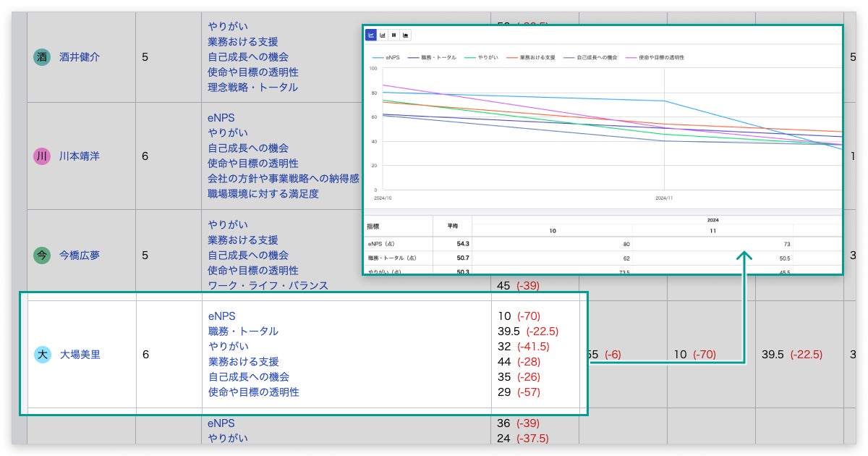Viewport: 868px width, 456px height.
Task: Click the 44 (-28) score value
Action: point(519,362)
